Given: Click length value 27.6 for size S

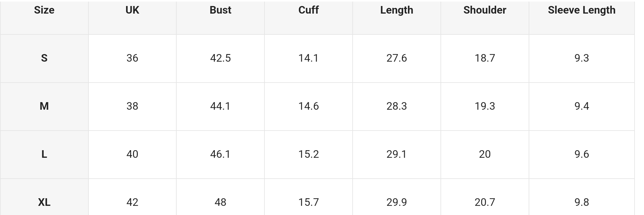Looking at the screenshot, I should (x=397, y=58).
